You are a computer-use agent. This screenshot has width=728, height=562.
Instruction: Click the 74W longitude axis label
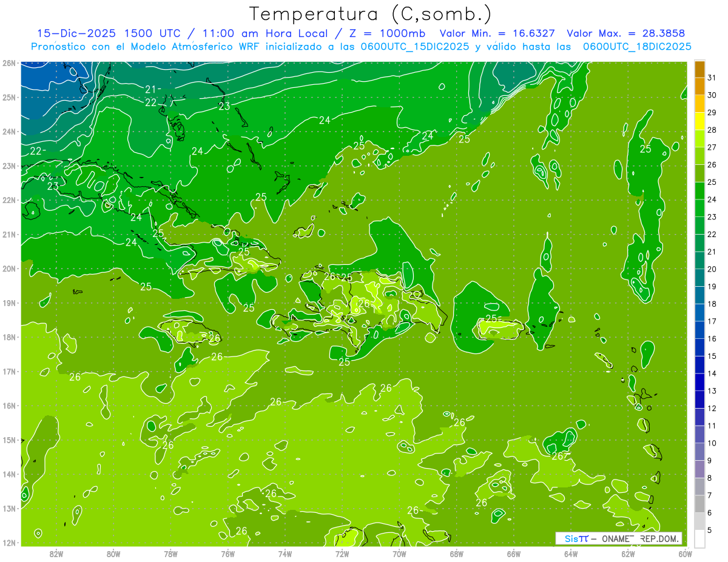pos(285,554)
